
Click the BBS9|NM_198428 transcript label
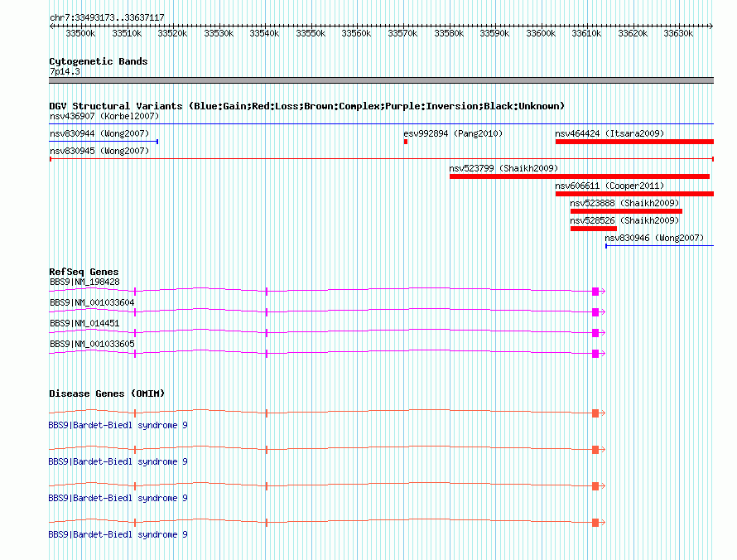point(84,282)
